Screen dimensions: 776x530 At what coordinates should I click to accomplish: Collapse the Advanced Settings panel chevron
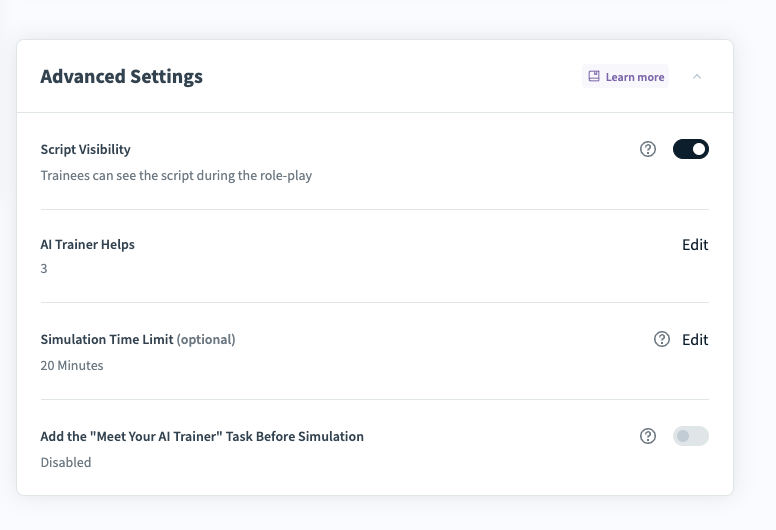[x=697, y=77]
